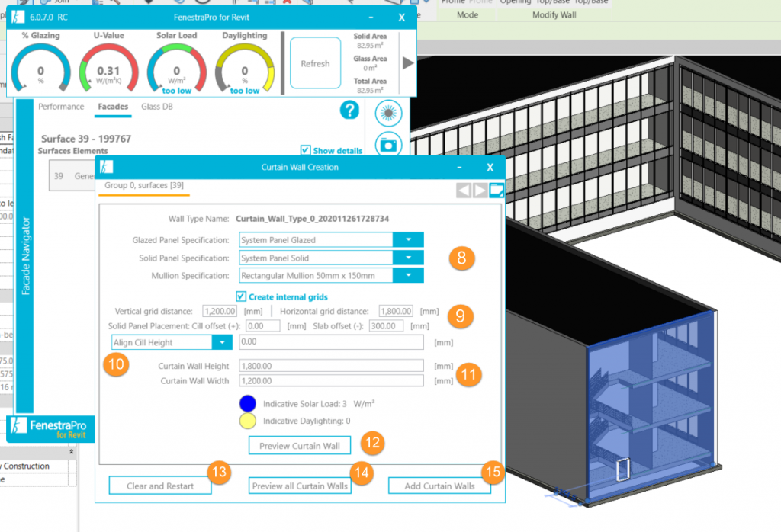Click the Daylighting gauge

(245, 68)
